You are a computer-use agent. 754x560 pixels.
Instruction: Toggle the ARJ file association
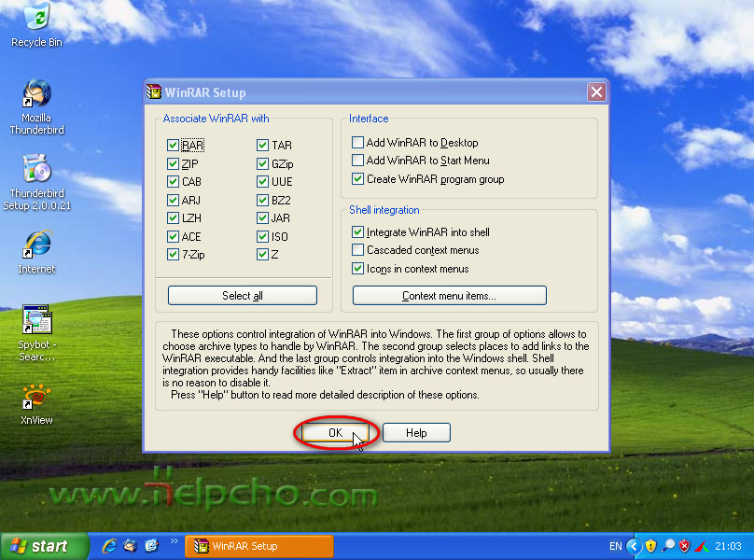174,200
